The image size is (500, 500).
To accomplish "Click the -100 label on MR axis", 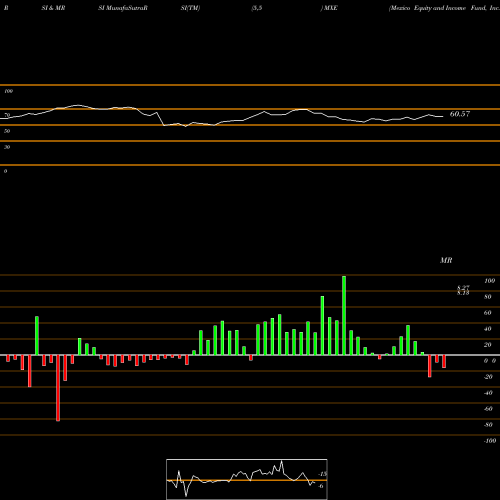I will click(490, 441).
